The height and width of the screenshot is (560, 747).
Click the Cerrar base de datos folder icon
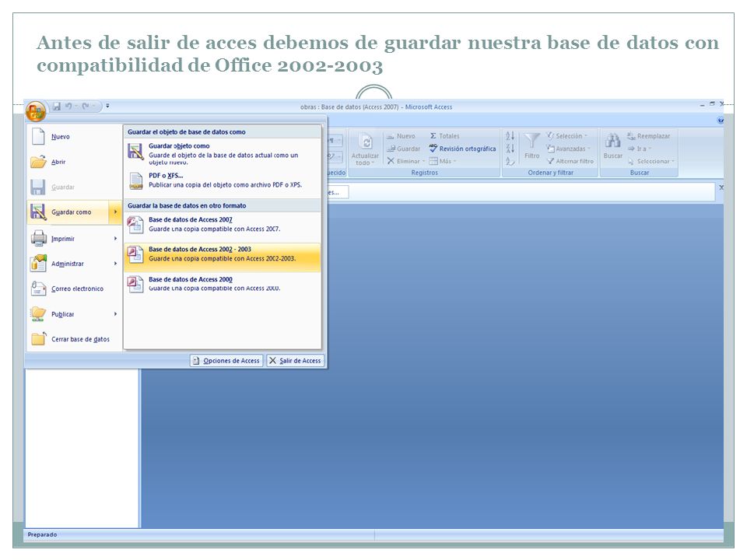point(38,339)
